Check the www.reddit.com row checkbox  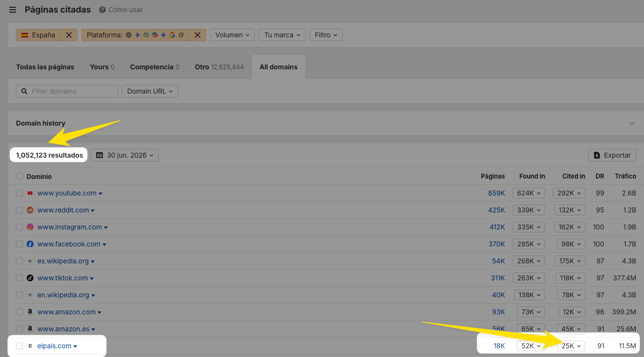point(19,210)
